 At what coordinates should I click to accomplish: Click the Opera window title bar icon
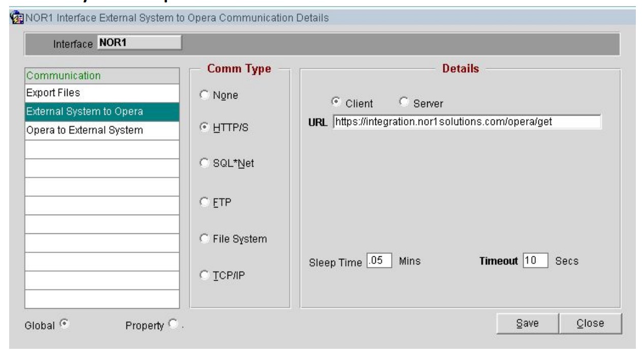(15, 18)
